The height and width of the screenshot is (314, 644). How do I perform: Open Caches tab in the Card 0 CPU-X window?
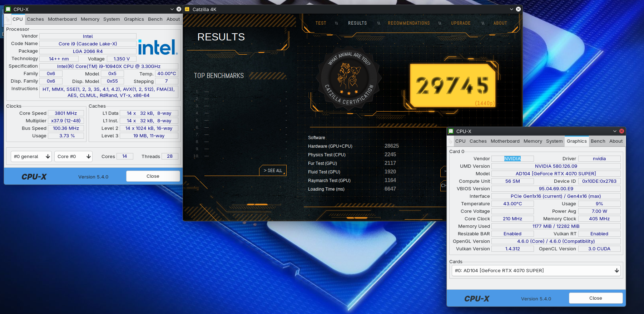[x=478, y=141]
